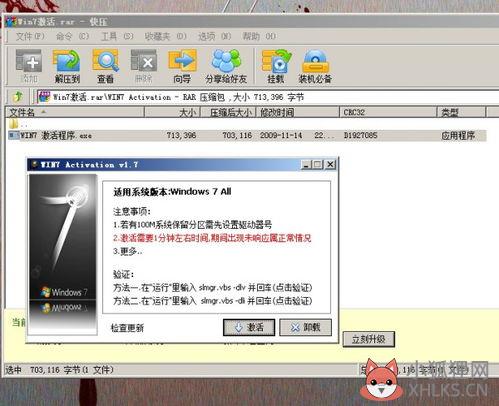Click the 检查更新 check update link

coord(127,328)
